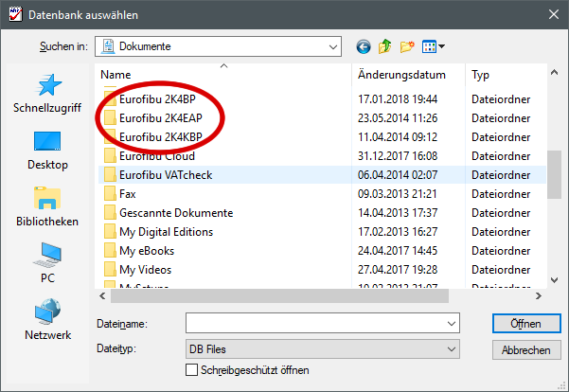This screenshot has height=392, width=569.
Task: Close the Datenbank auswählen dialog
Action: pyautogui.click(x=554, y=14)
